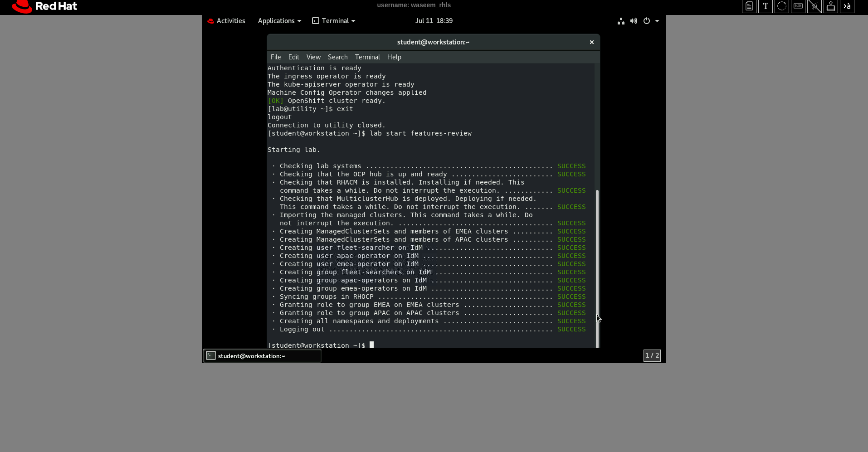868x452 pixels.
Task: Click SUCCESS next to 'Logging out'
Action: pos(571,329)
